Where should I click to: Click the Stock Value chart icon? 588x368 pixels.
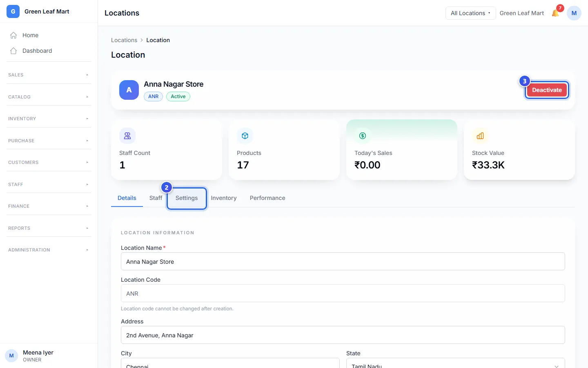[x=480, y=136]
